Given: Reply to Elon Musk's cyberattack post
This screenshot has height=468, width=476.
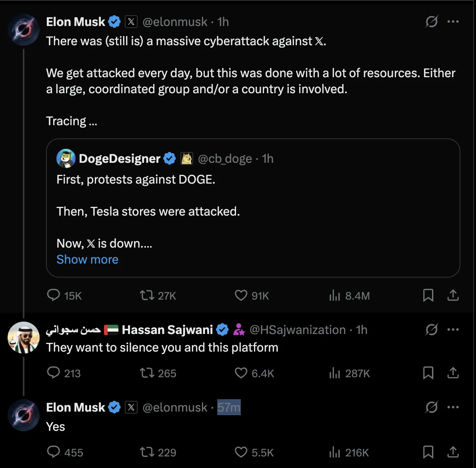Looking at the screenshot, I should point(54,296).
